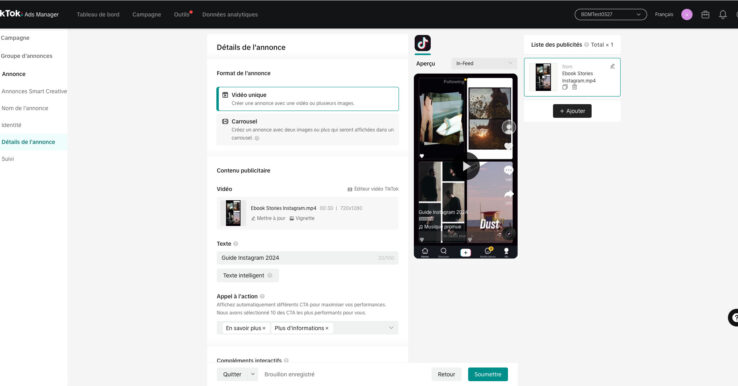
Task: Click the TikTok Ads Manager logo
Action: click(x=29, y=14)
